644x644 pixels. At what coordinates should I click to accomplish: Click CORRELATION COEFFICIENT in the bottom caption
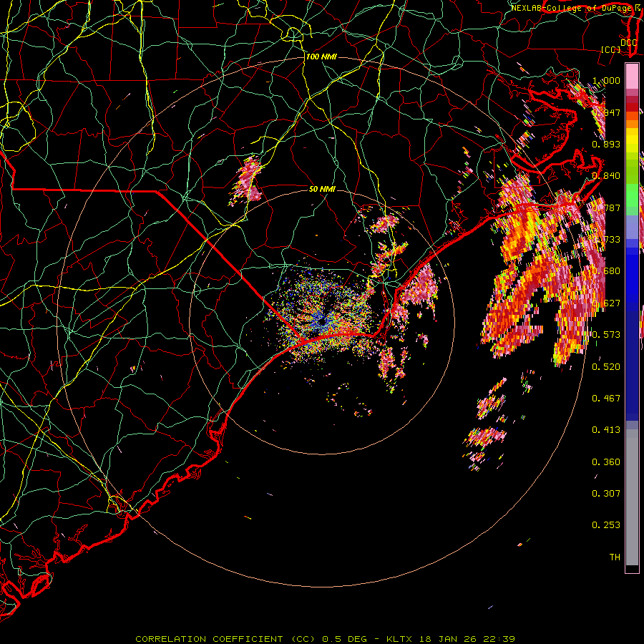(209, 639)
